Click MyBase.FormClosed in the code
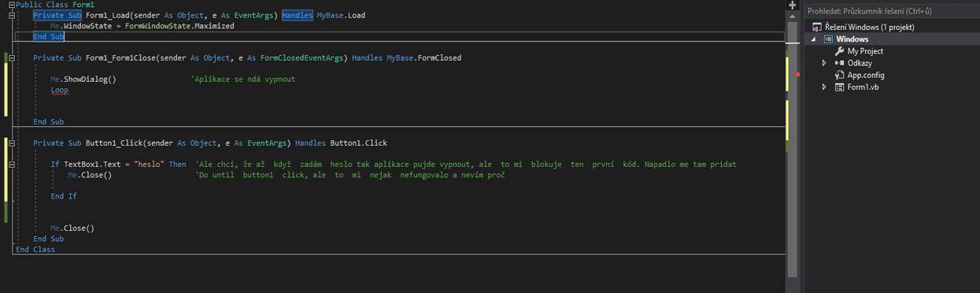 point(424,57)
